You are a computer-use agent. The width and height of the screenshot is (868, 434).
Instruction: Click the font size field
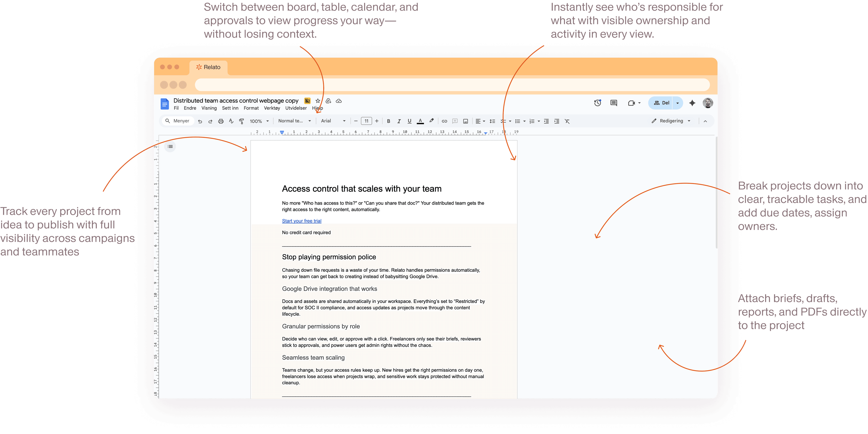click(x=366, y=121)
